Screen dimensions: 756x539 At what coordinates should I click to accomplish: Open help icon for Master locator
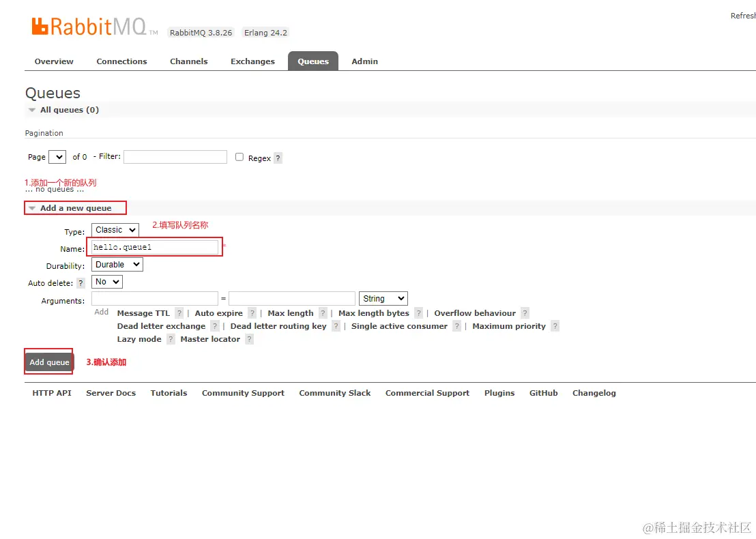(x=249, y=339)
